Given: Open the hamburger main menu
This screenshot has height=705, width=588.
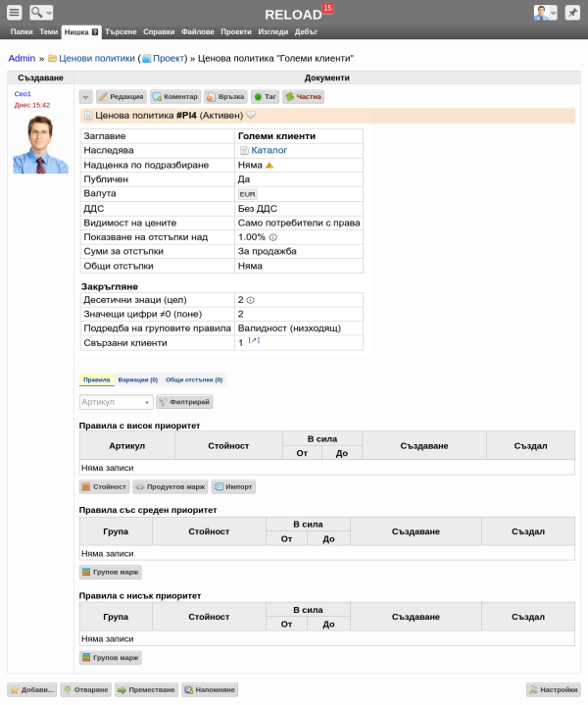Looking at the screenshot, I should point(15,12).
